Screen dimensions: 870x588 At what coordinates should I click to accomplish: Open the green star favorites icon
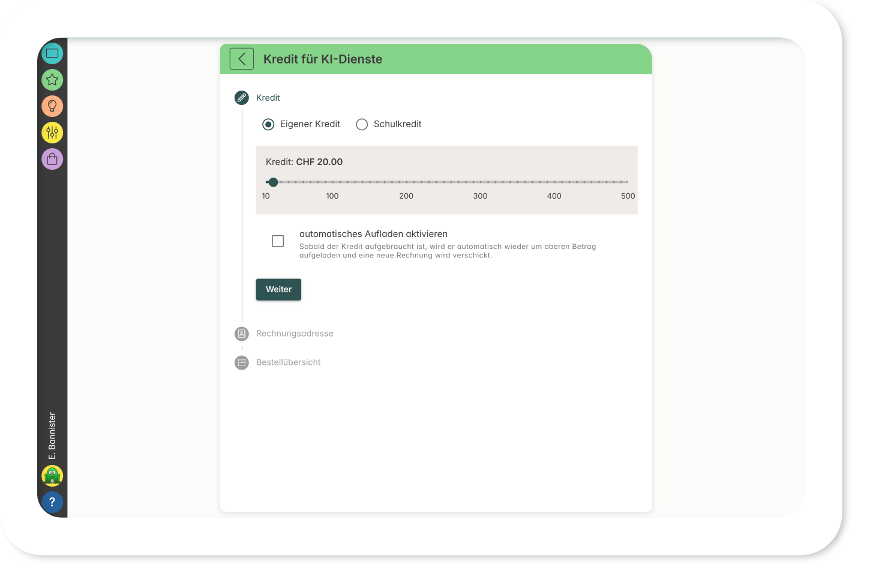[52, 80]
